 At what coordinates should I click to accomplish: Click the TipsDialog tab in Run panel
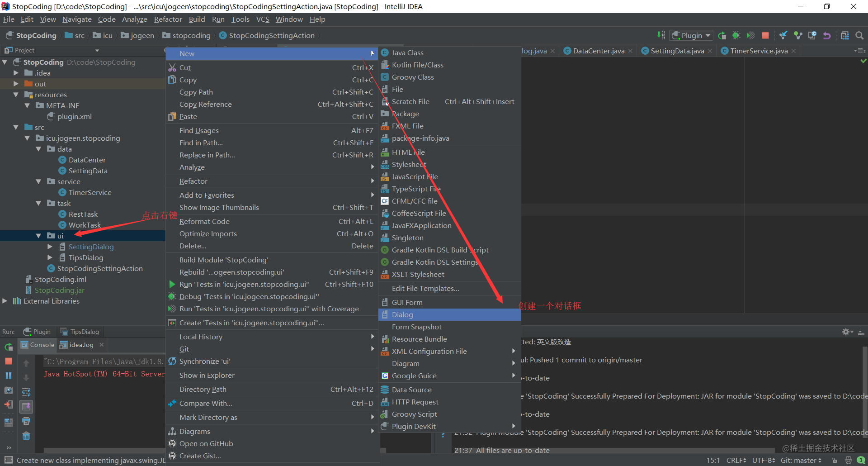[80, 332]
